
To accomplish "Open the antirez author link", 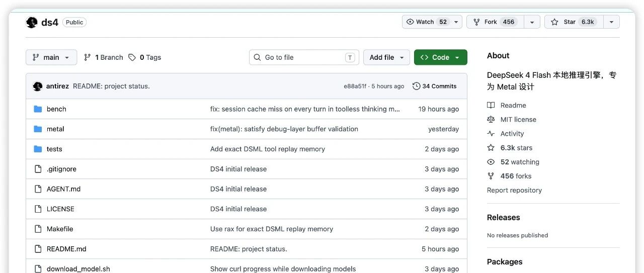I will [57, 86].
